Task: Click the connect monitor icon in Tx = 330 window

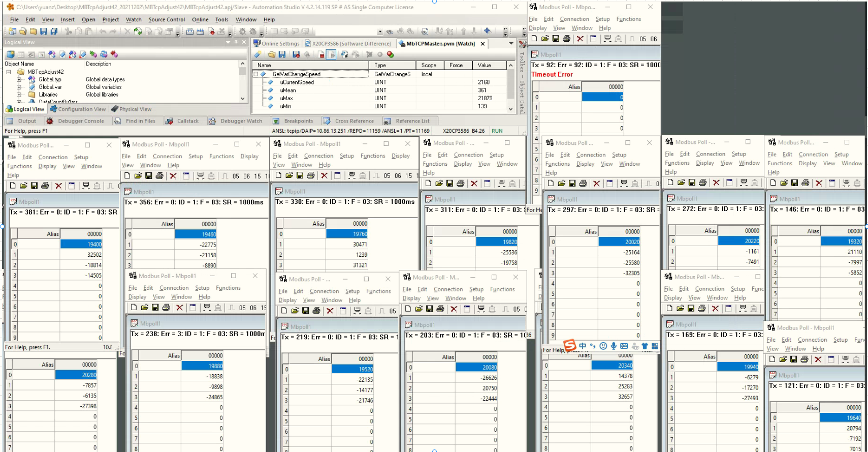Action: 351,175
